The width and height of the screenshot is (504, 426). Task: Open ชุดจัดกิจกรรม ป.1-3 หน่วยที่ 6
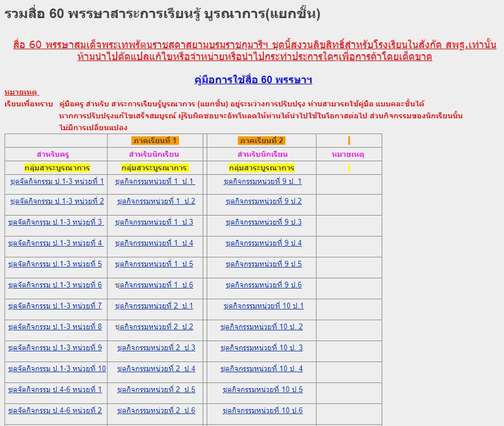click(55, 285)
